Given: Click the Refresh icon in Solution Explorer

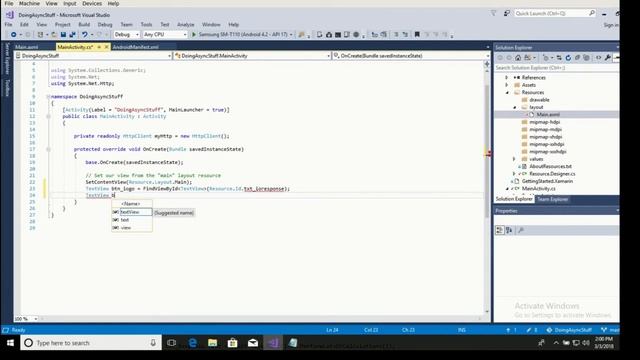Looking at the screenshot, I should pyautogui.click(x=568, y=58).
